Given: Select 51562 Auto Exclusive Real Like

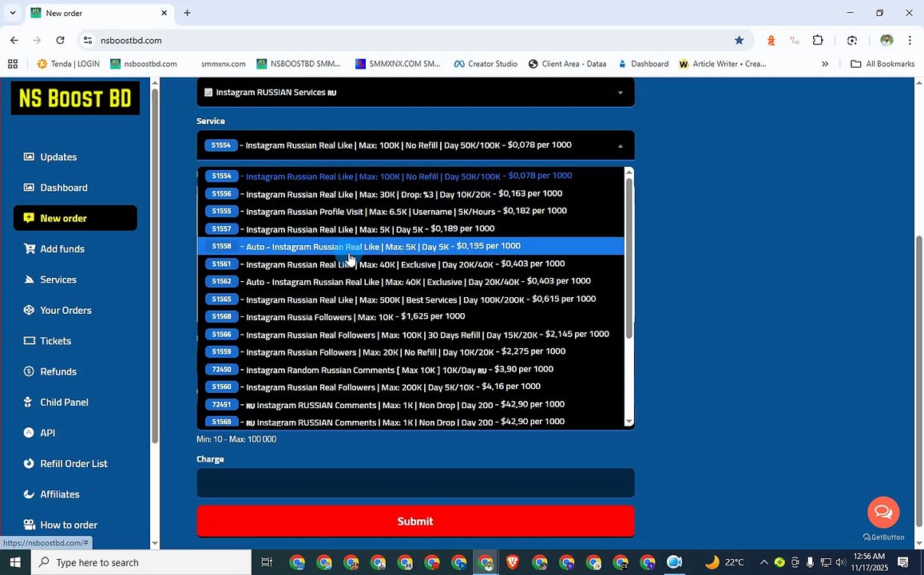Looking at the screenshot, I should coord(410,281).
